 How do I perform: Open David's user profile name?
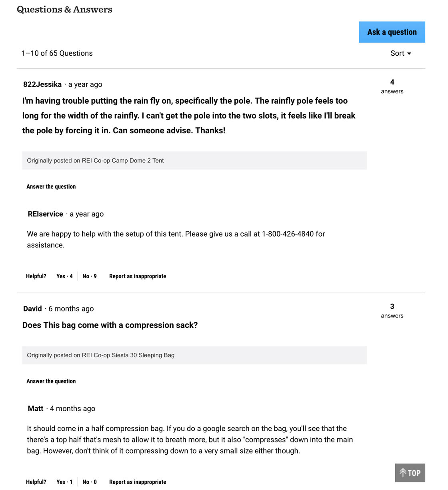click(x=32, y=309)
